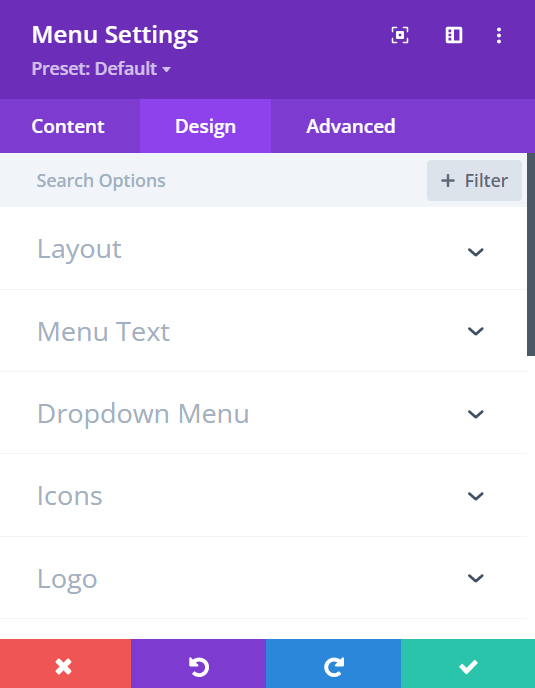Click the vertical scrollbar thumb
535x688 pixels.
tap(531, 254)
